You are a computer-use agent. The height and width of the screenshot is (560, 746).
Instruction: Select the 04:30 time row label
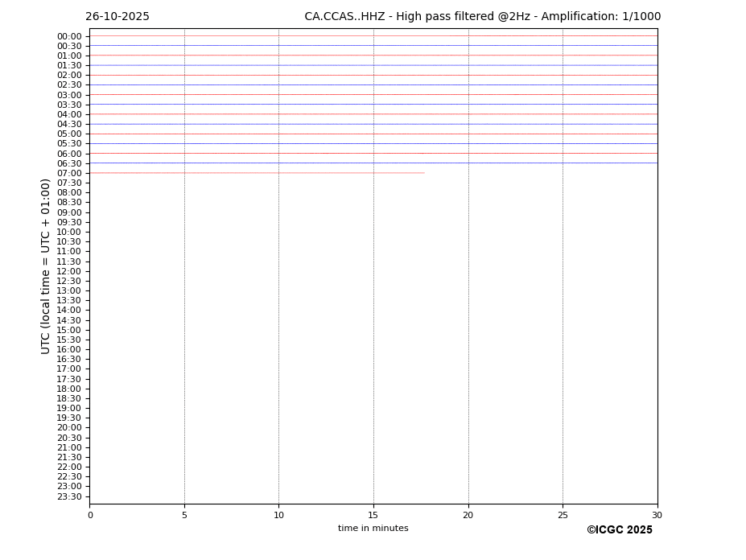point(69,125)
